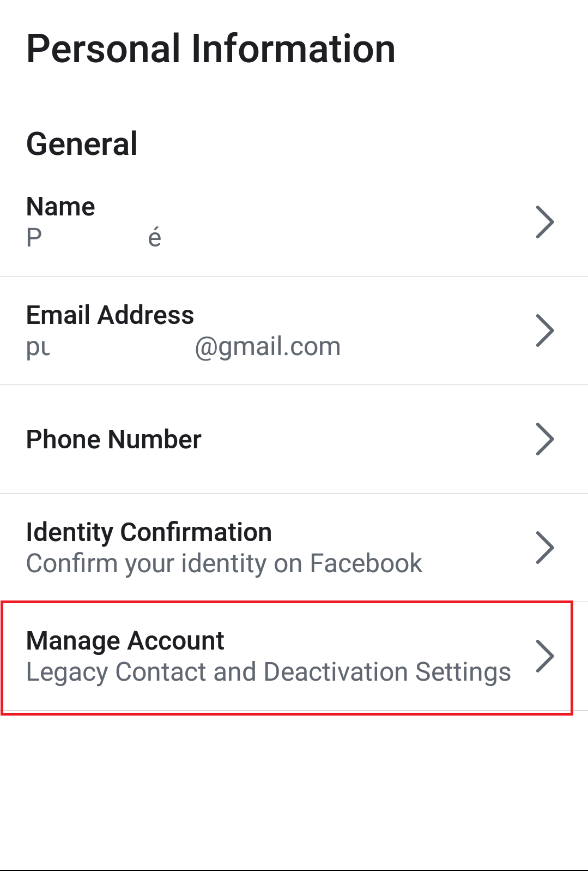
Task: Click the email prefix letters before the gap
Action: coord(38,348)
